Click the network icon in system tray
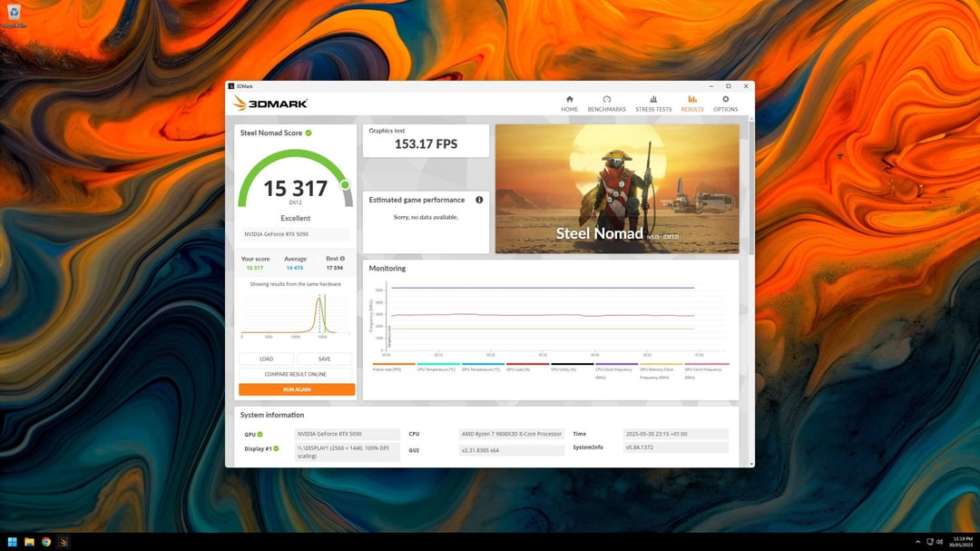The height and width of the screenshot is (551, 980). pos(930,542)
